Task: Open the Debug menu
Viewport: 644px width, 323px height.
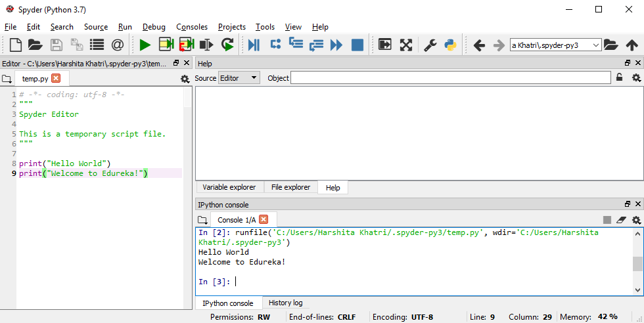Action: click(x=154, y=27)
